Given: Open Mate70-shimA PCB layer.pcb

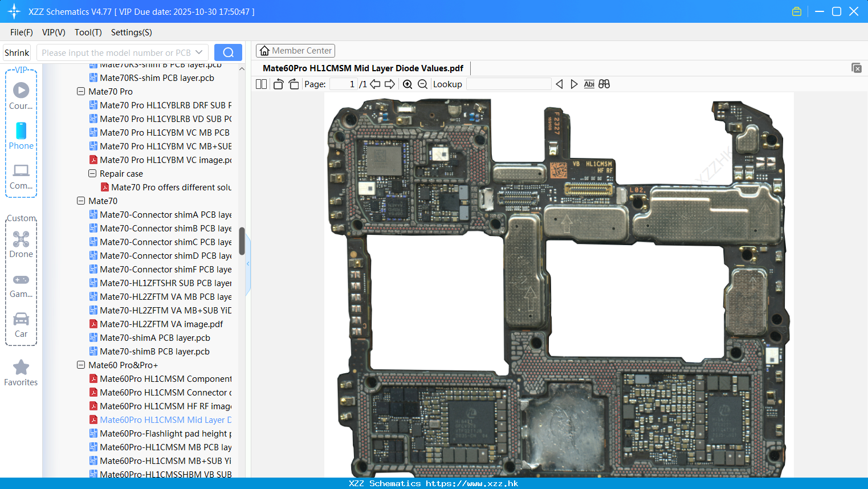Looking at the screenshot, I should click(149, 337).
